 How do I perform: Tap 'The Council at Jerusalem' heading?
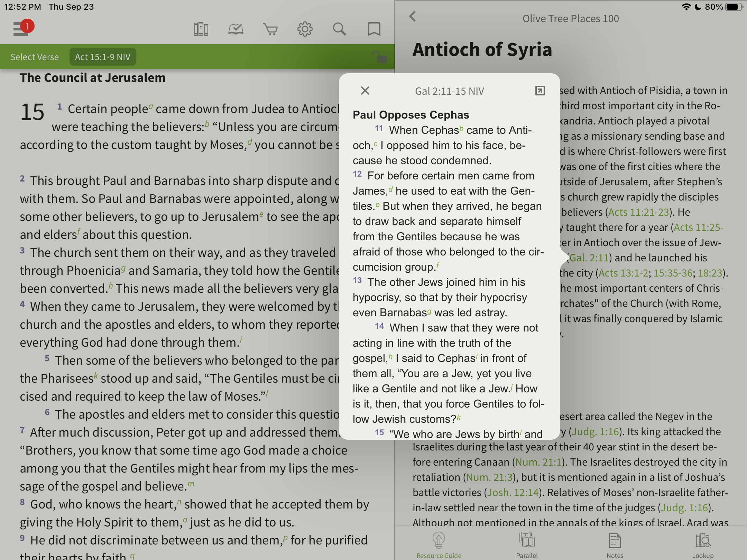click(93, 78)
